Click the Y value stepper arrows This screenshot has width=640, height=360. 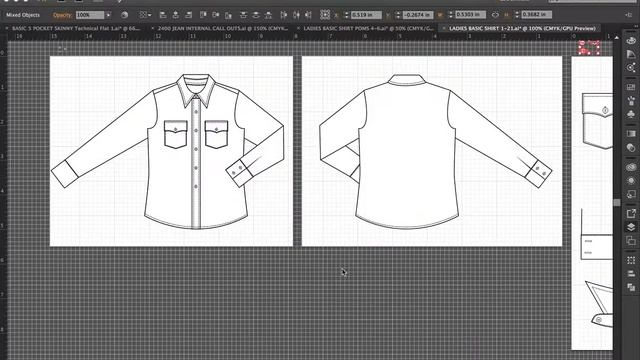[398, 15]
